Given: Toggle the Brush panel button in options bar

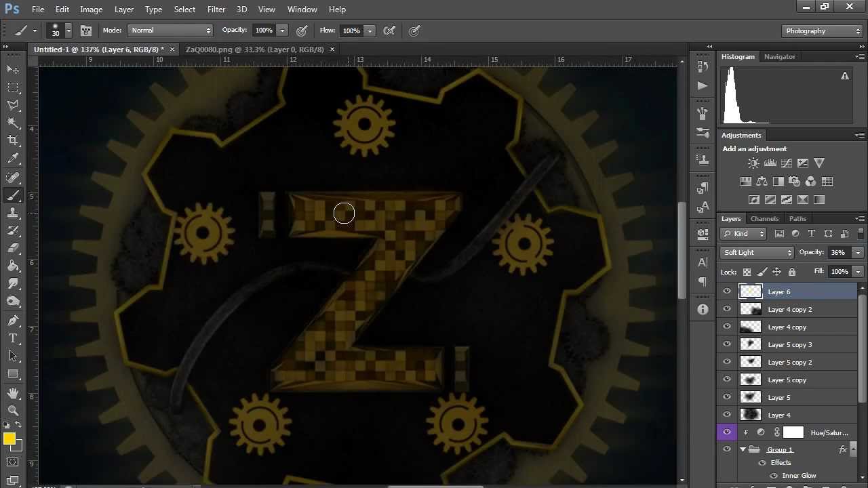Looking at the screenshot, I should click(86, 30).
